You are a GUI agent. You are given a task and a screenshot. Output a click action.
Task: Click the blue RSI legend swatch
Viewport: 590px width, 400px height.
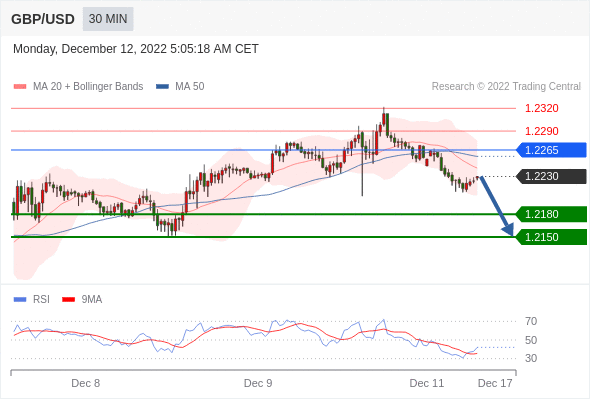coord(20,300)
